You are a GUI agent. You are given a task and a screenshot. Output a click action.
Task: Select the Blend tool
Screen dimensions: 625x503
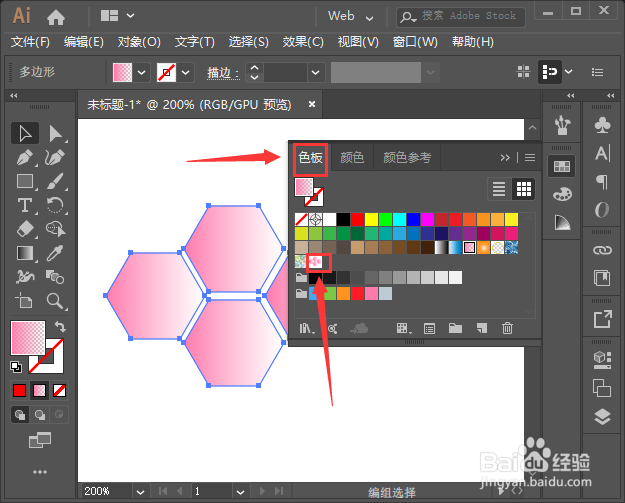55,277
